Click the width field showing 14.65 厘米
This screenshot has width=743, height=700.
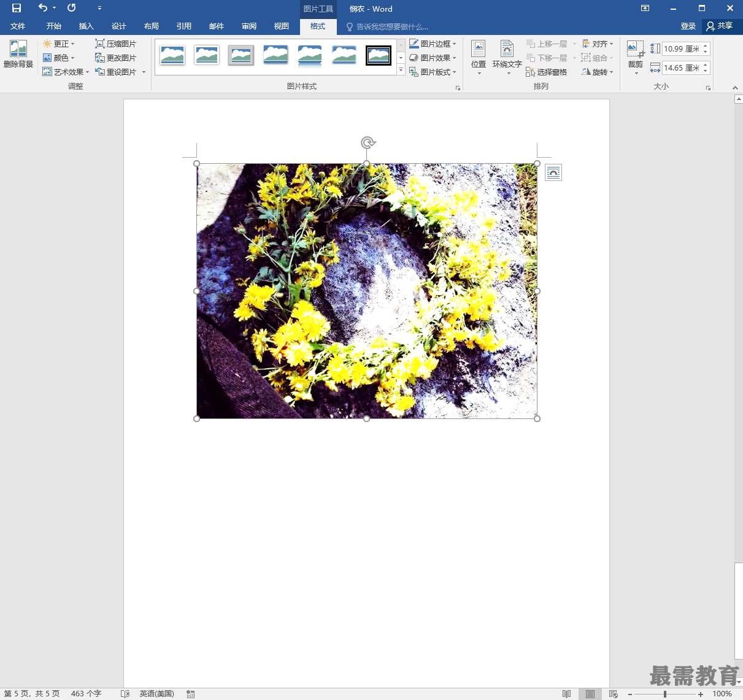tap(682, 67)
